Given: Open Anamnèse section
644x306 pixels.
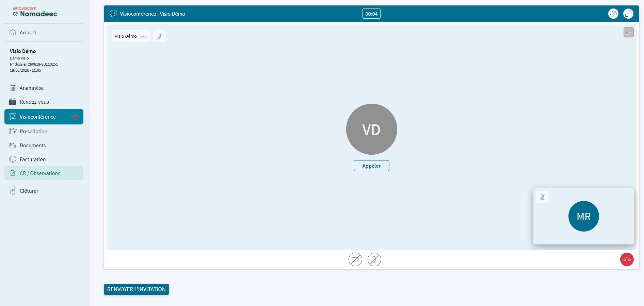Looking at the screenshot, I should [x=44, y=88].
